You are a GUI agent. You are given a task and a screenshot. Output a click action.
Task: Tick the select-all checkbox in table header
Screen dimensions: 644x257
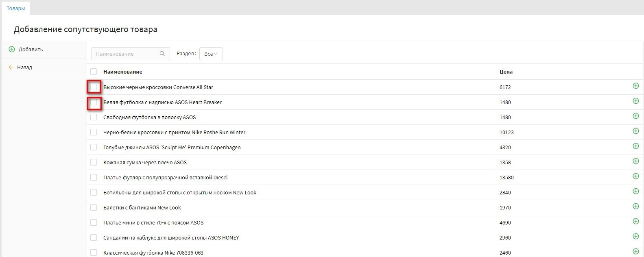pyautogui.click(x=94, y=72)
